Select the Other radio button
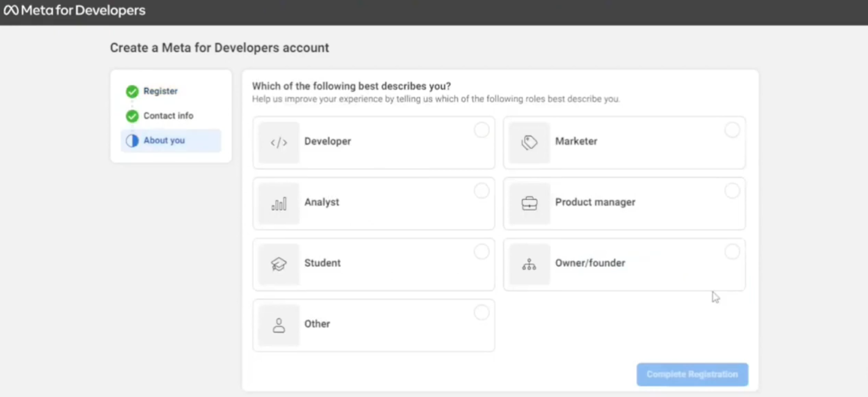Screen dimensions: 868x397 tap(482, 312)
